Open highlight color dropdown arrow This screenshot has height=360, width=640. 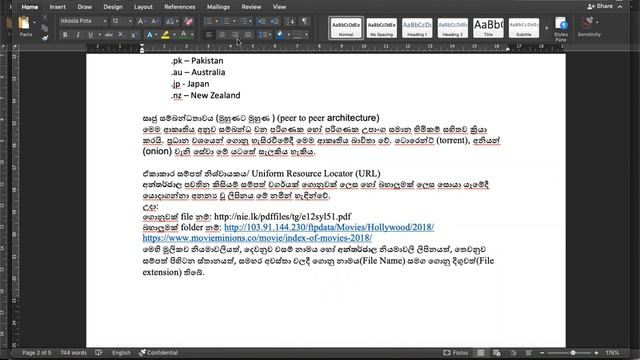pyautogui.click(x=174, y=35)
